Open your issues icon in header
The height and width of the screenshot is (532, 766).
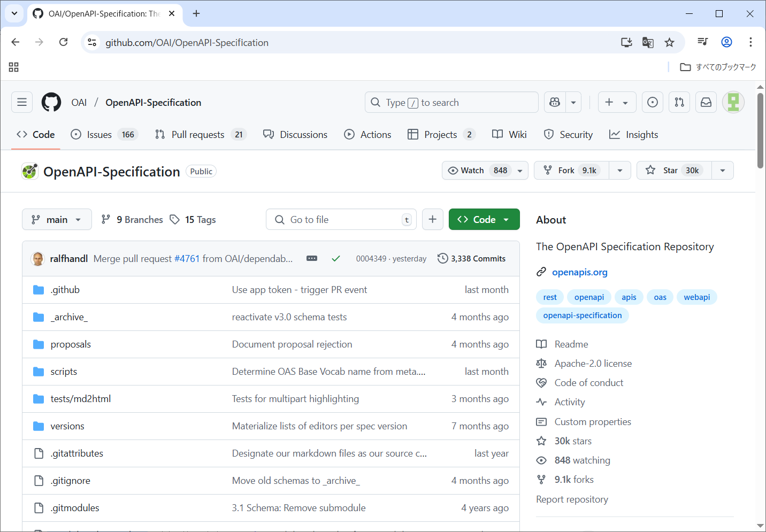tap(653, 102)
